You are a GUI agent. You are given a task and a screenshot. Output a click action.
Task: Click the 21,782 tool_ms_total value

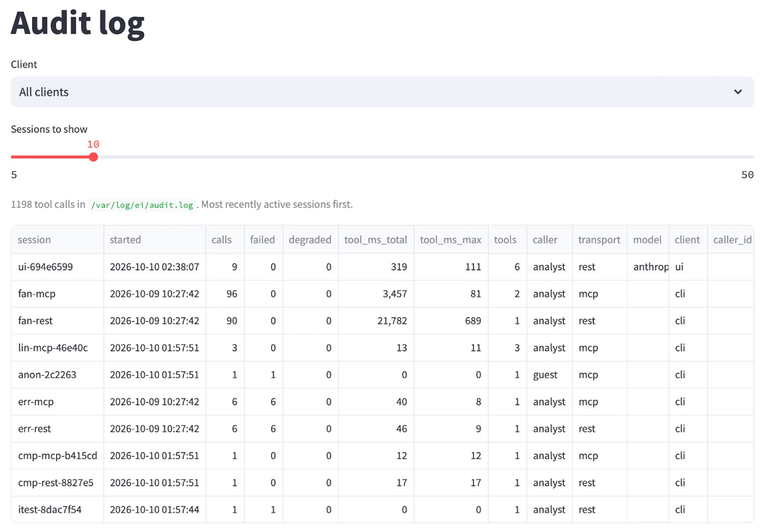point(376,321)
